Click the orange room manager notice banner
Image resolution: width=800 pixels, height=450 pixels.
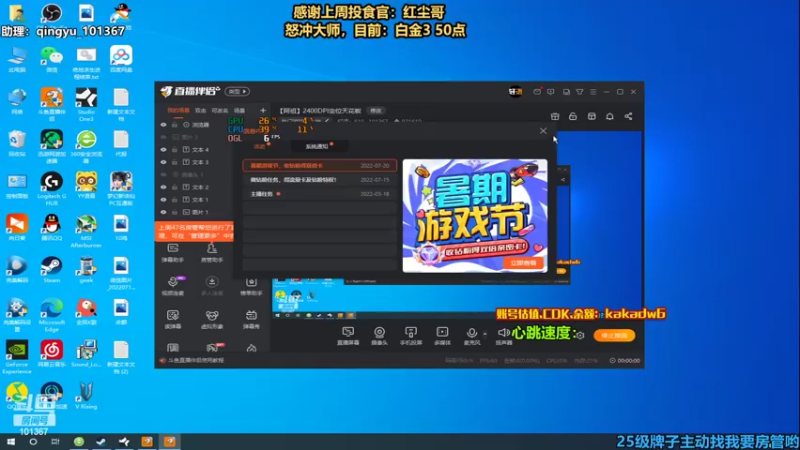pyautogui.click(x=194, y=232)
